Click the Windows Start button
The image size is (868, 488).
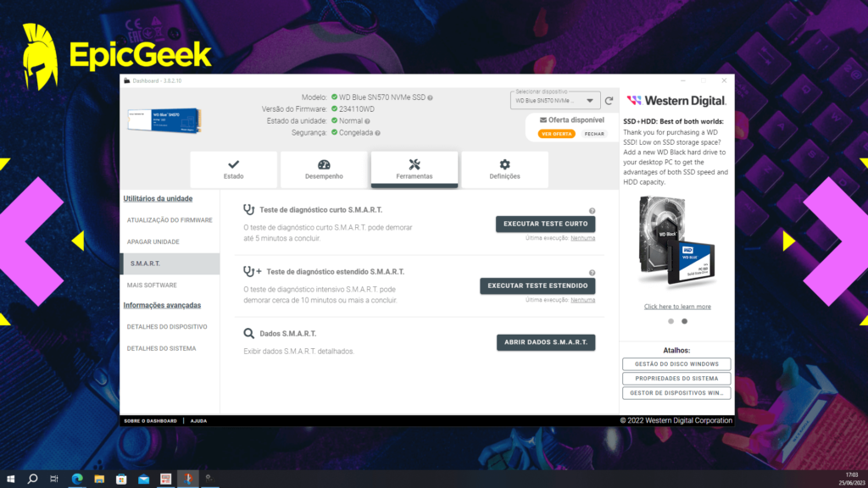point(11,479)
